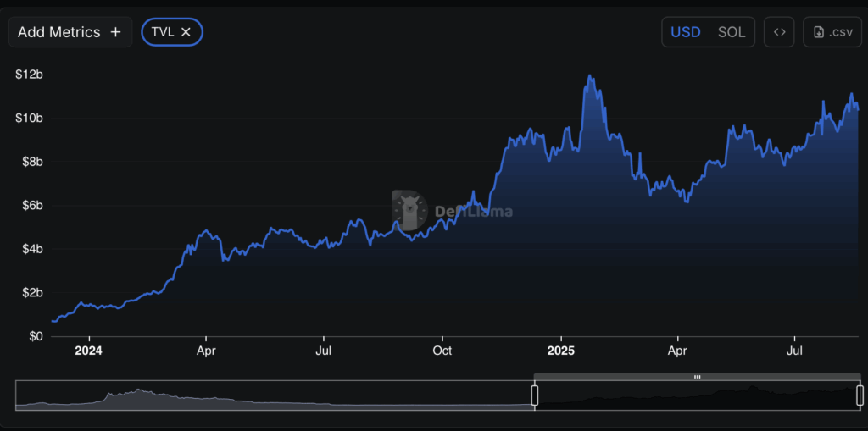
Task: Click the Oct label on x-axis
Action: point(442,351)
